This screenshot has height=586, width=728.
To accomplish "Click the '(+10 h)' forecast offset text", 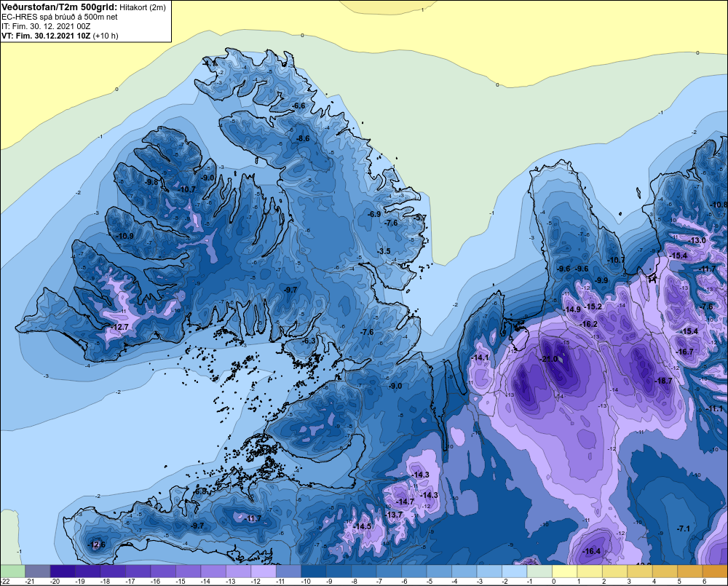I will (106, 36).
